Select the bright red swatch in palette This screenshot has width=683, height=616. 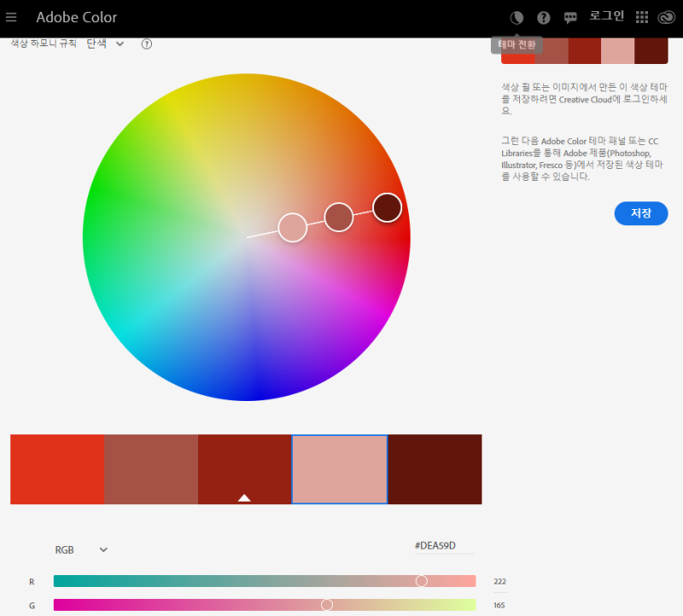(57, 469)
